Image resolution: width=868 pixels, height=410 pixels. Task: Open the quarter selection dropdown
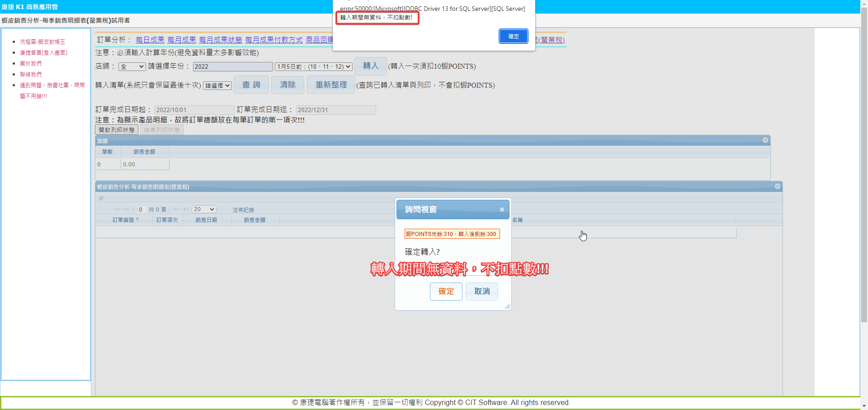[x=313, y=67]
